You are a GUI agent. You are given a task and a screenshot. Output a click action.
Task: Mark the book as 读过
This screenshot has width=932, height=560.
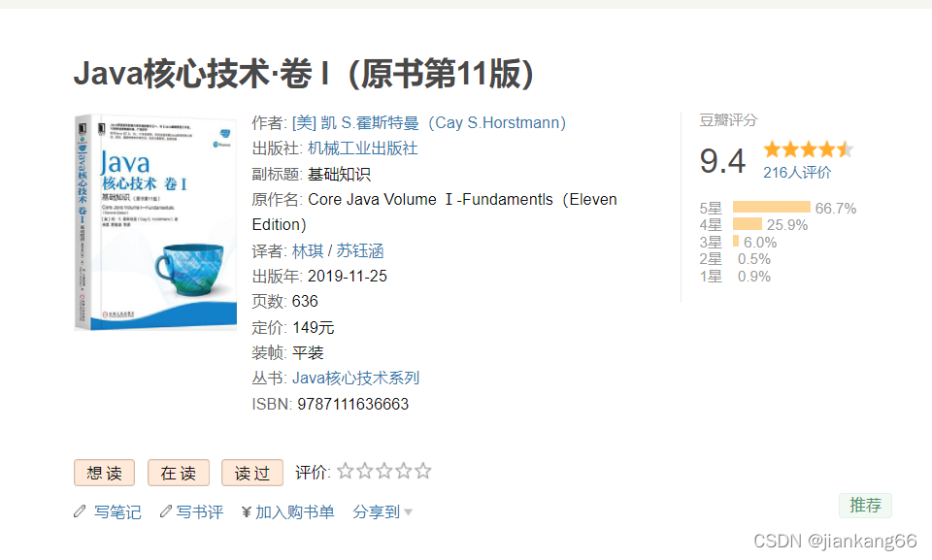(x=252, y=473)
